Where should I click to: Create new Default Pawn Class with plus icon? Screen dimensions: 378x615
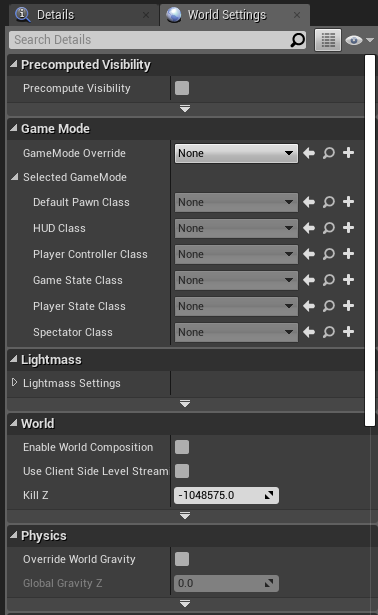348,202
